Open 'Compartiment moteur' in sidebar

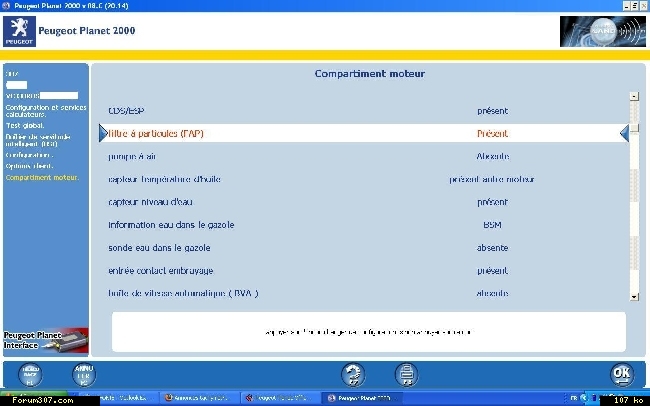(x=42, y=178)
